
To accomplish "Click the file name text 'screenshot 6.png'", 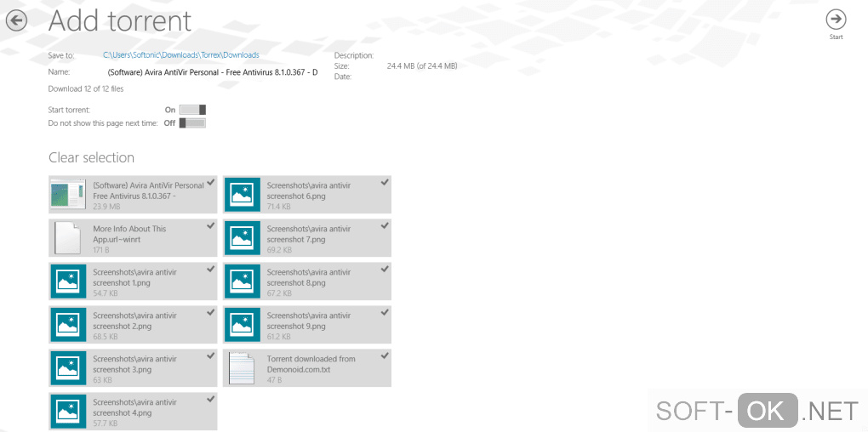I will (x=295, y=196).
